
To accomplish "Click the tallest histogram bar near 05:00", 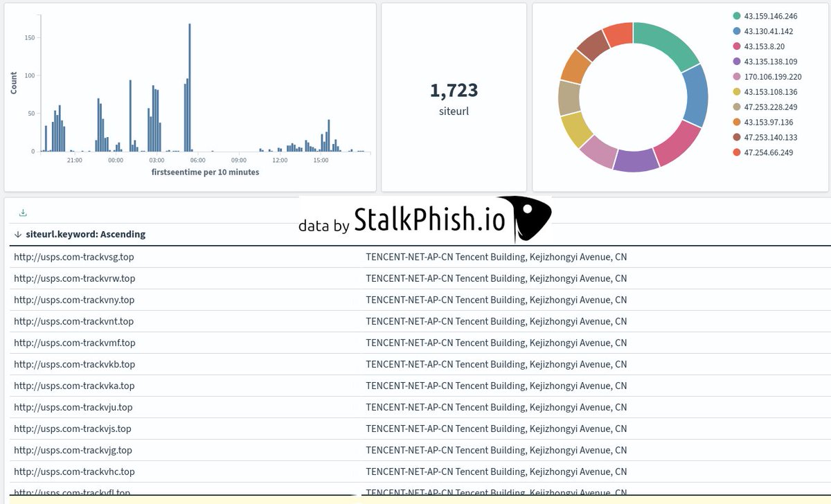I will (x=188, y=87).
